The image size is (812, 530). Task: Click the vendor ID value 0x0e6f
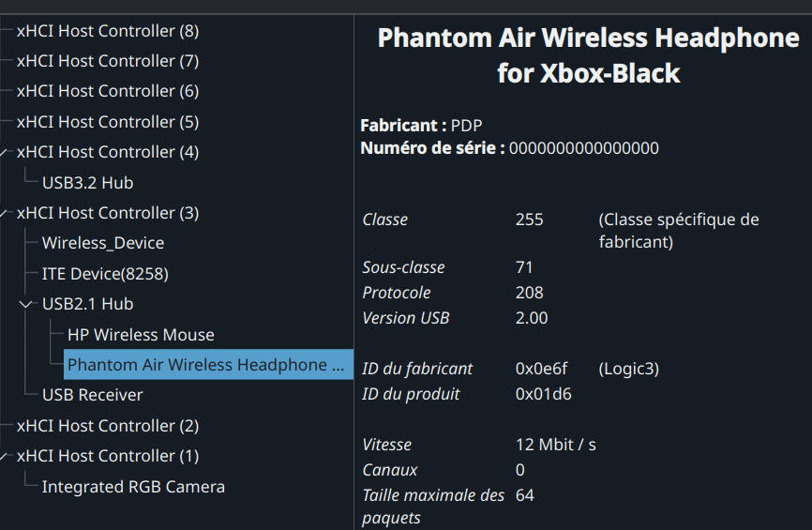[541, 369]
